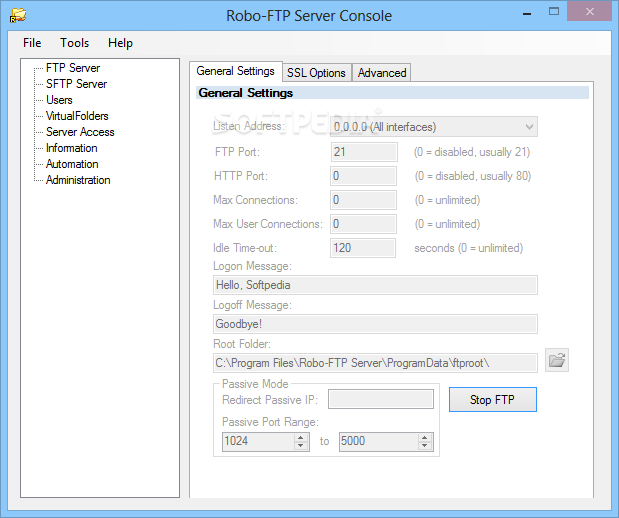619x518 pixels.
Task: Open the File menu
Action: [32, 43]
